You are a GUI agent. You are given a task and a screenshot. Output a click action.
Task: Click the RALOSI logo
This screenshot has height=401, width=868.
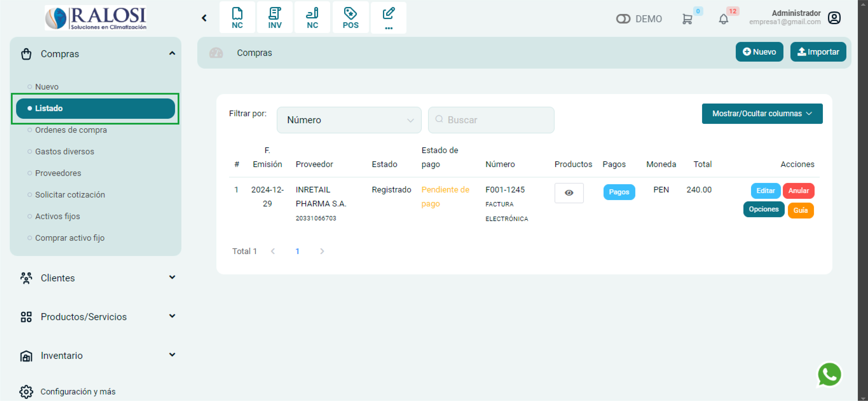point(96,18)
